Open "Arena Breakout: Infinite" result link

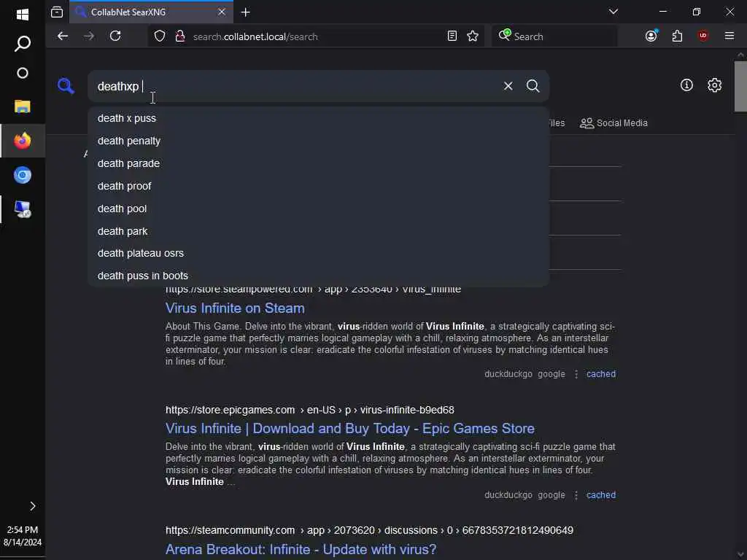click(x=301, y=549)
